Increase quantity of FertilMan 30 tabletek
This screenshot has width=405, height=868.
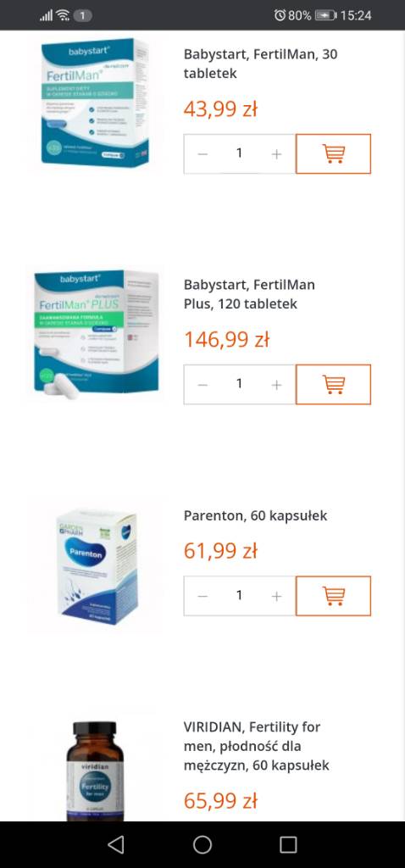277,154
